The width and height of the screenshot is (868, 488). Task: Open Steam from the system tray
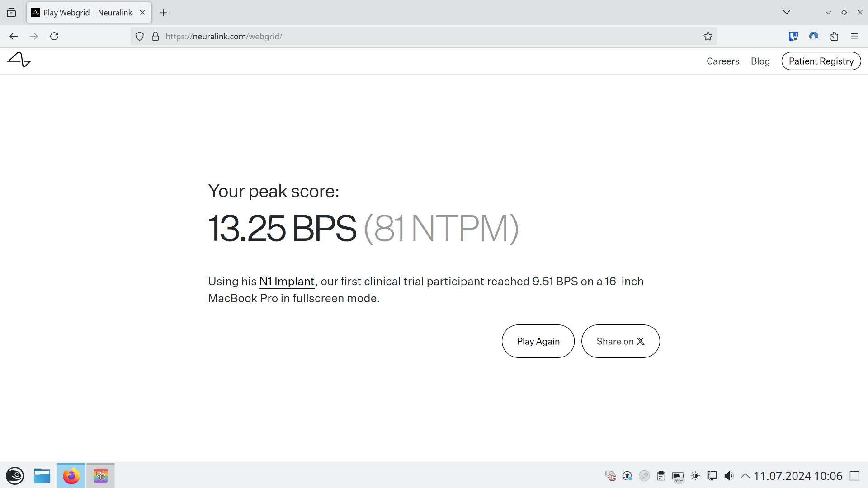coord(644,476)
